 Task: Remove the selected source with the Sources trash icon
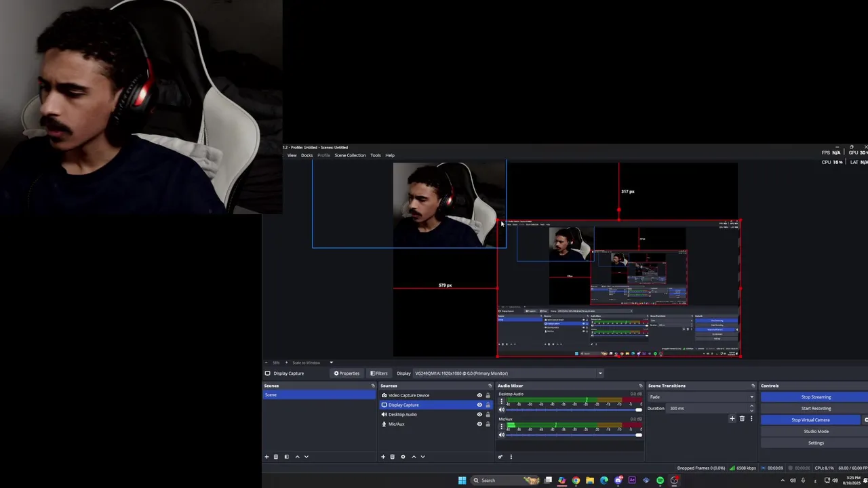(392, 457)
